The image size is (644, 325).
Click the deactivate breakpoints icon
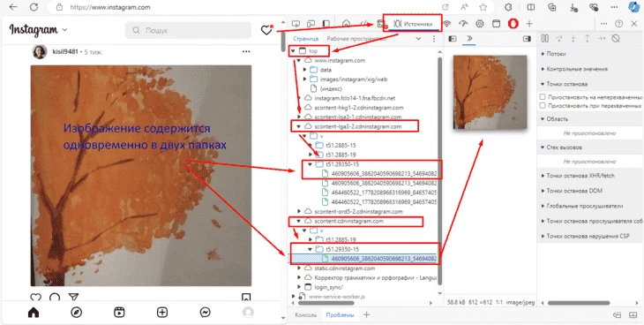click(x=615, y=39)
